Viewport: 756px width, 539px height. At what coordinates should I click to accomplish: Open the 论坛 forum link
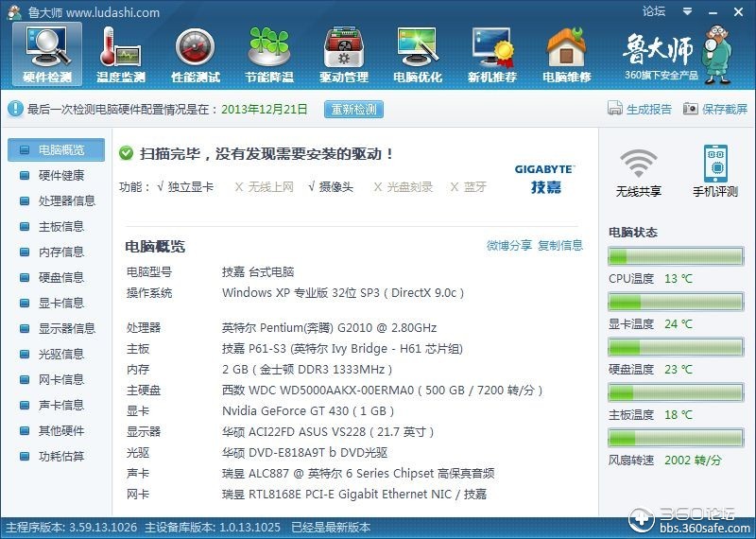654,11
